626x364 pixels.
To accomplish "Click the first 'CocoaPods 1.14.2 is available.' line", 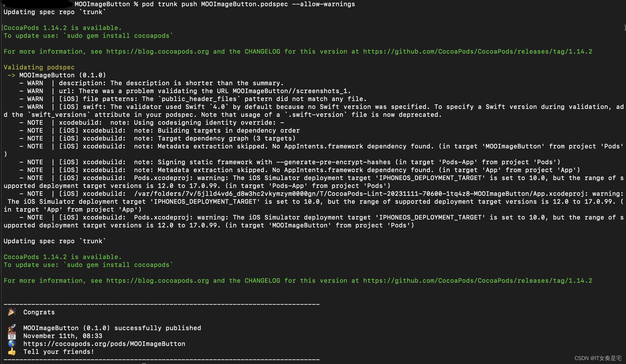I will click(x=63, y=28).
